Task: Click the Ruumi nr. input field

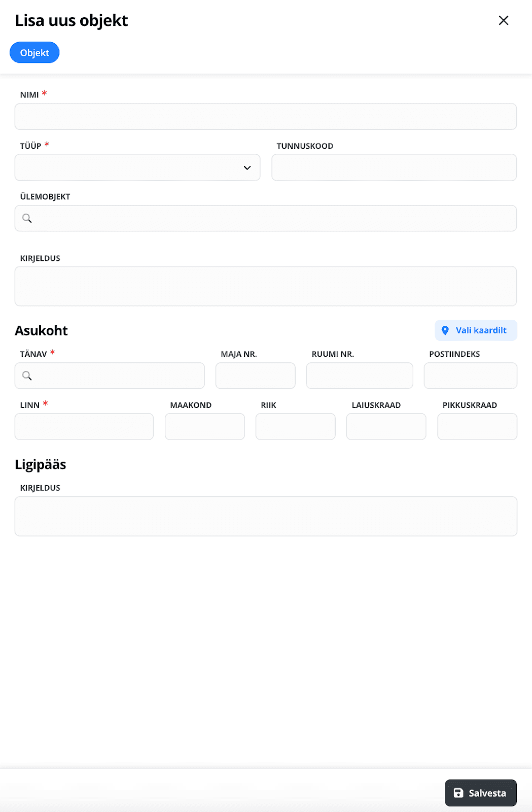Action: click(x=360, y=376)
